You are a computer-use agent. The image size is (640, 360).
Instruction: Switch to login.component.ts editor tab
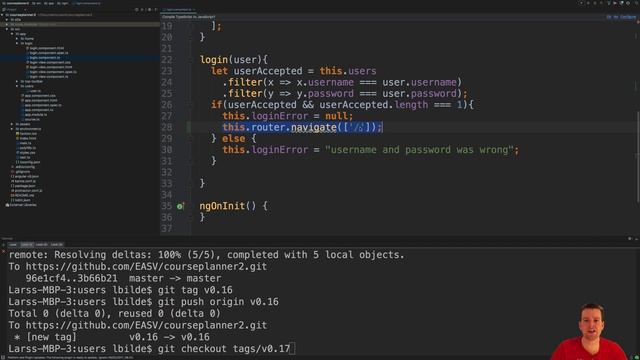click(178, 9)
